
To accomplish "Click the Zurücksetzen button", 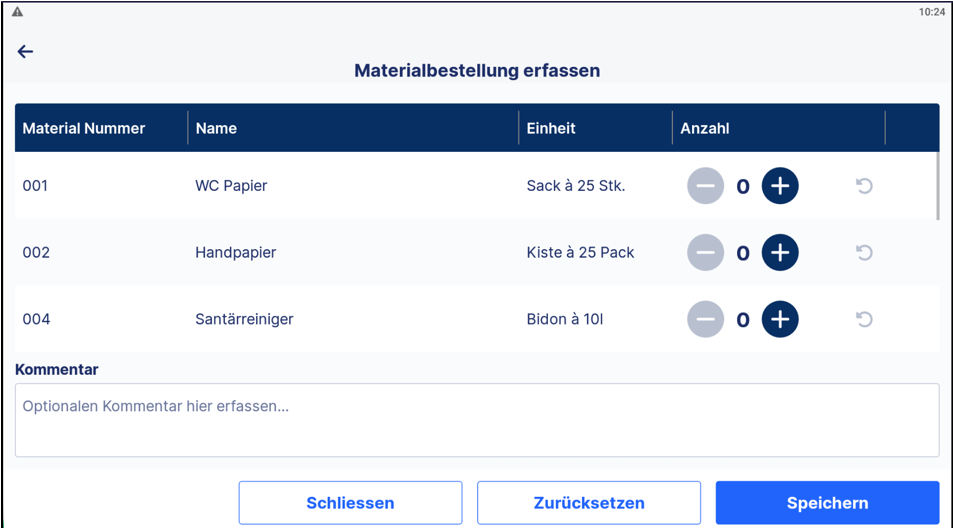I will (588, 503).
